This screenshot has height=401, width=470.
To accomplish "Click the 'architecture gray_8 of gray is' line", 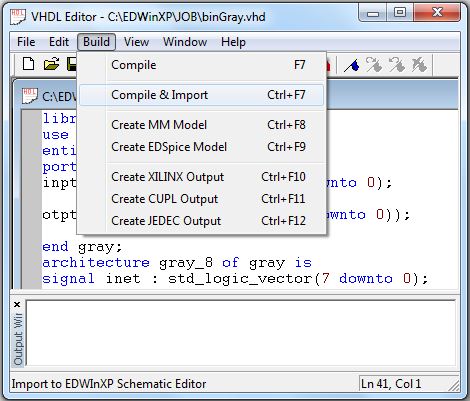I will [177, 263].
